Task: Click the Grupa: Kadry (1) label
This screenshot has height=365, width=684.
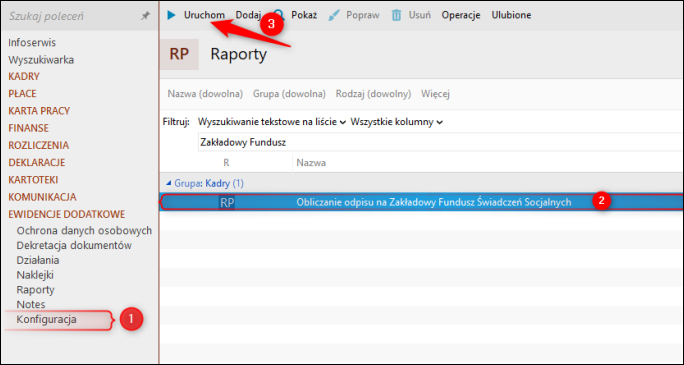Action: coord(209,184)
